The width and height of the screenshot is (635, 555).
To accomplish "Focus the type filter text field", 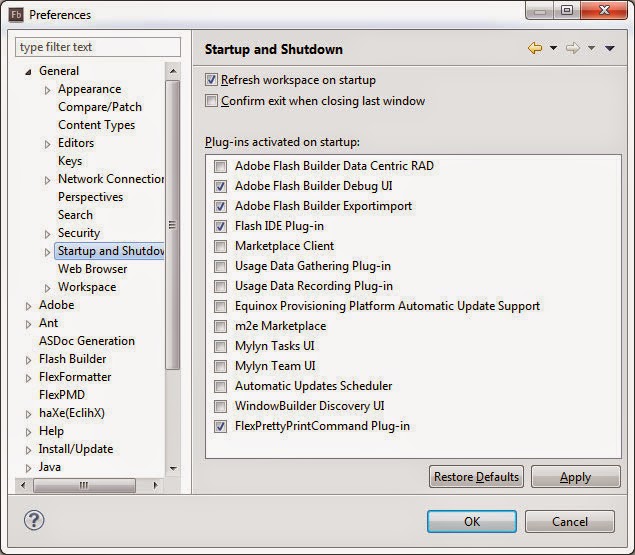I will click(98, 47).
